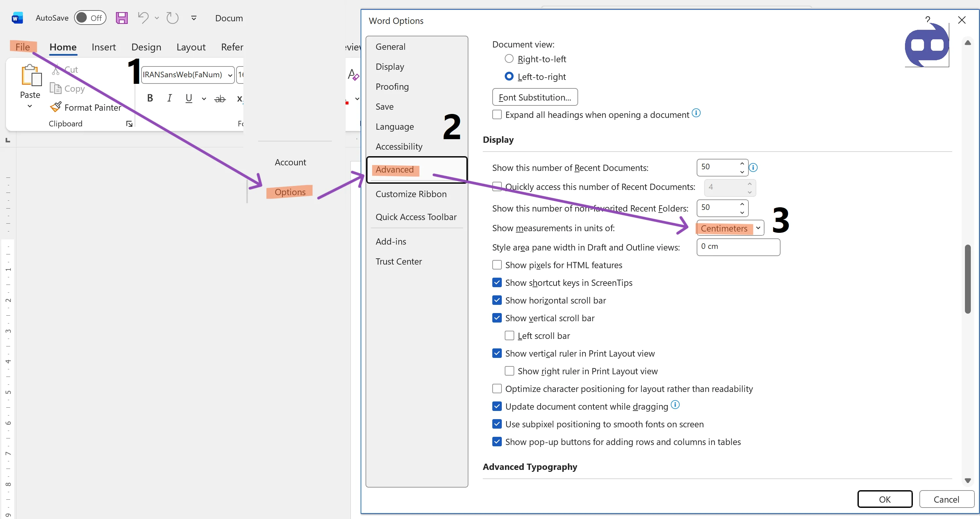Click the Help question mark icon
The height and width of the screenshot is (519, 980).
pyautogui.click(x=928, y=19)
